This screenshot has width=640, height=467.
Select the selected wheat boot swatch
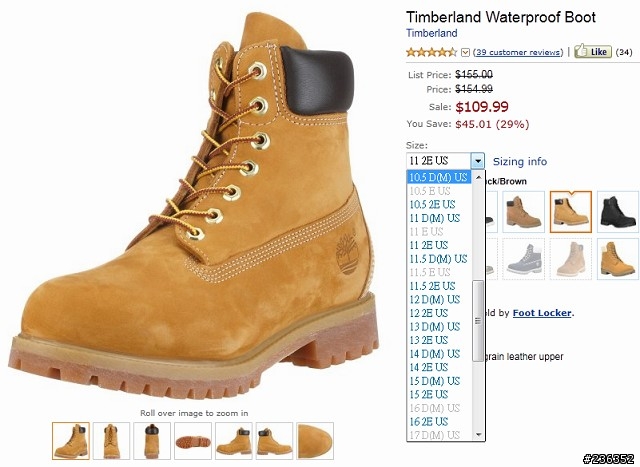(x=571, y=212)
